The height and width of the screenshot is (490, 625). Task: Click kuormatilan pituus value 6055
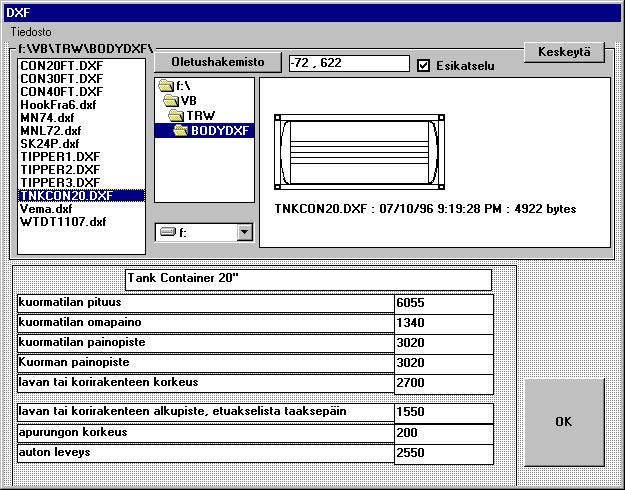(x=444, y=303)
